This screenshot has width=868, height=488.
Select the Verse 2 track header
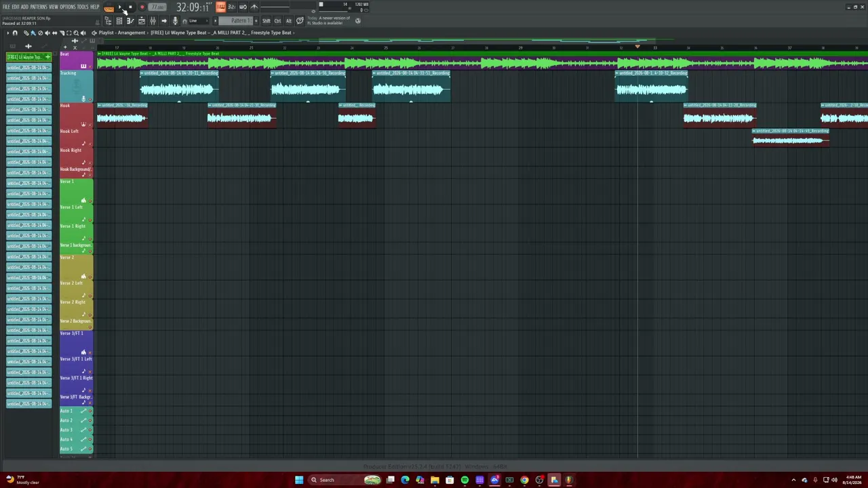tap(76, 266)
